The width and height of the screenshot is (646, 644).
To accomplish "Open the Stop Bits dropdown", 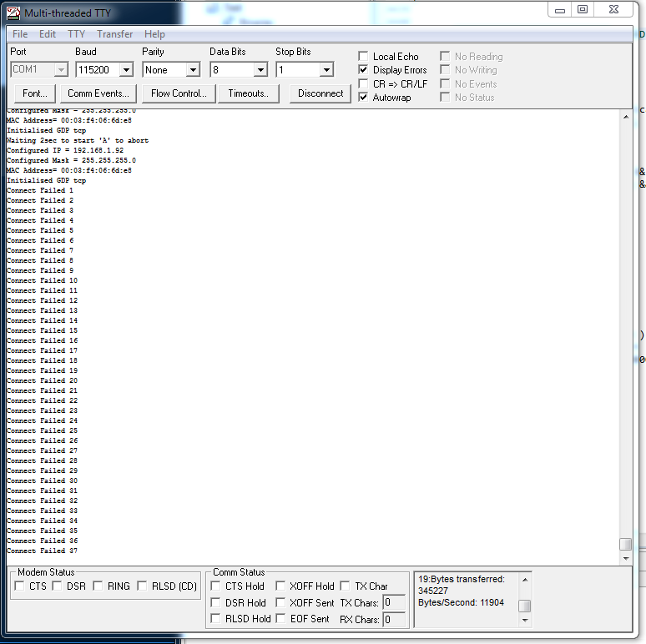I will click(x=326, y=70).
